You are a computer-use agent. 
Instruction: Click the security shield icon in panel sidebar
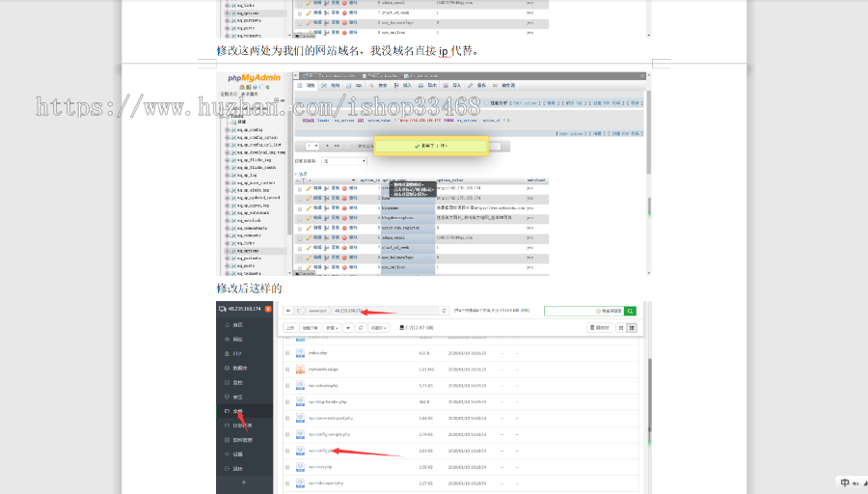pyautogui.click(x=227, y=398)
